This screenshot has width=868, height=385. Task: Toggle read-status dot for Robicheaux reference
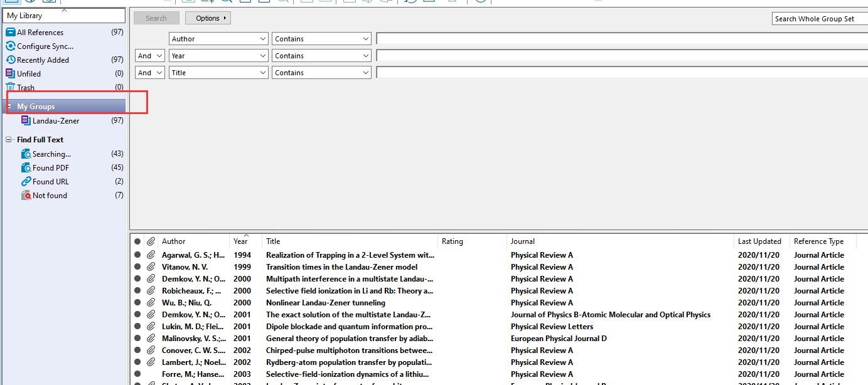click(x=137, y=291)
